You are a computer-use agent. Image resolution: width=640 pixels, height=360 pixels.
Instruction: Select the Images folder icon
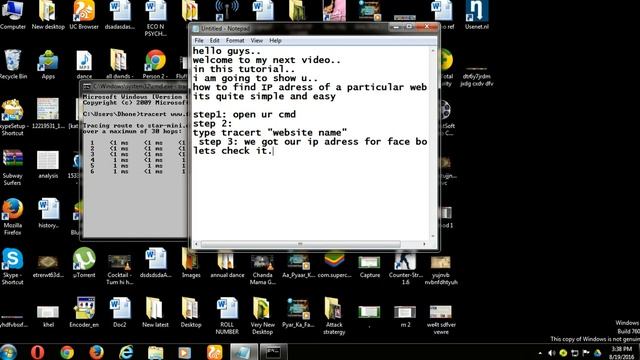(x=191, y=264)
